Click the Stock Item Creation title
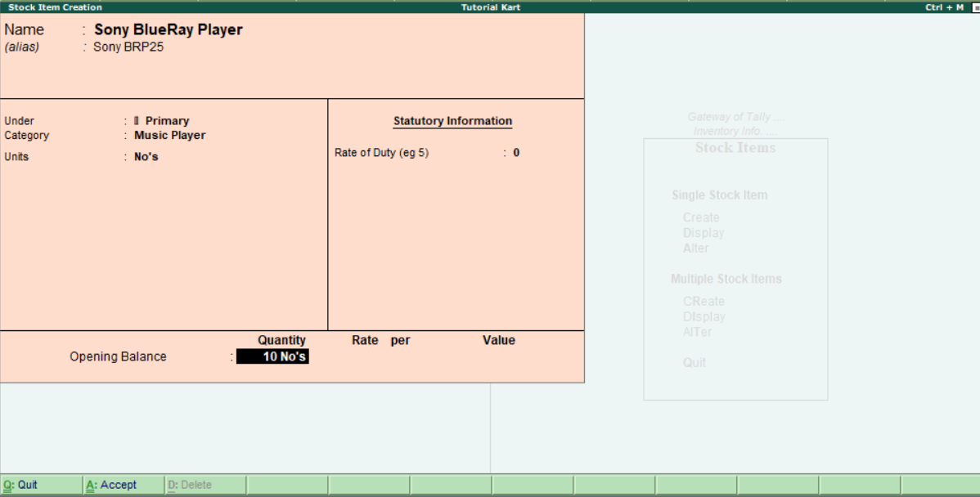The height and width of the screenshot is (497, 980). click(55, 7)
